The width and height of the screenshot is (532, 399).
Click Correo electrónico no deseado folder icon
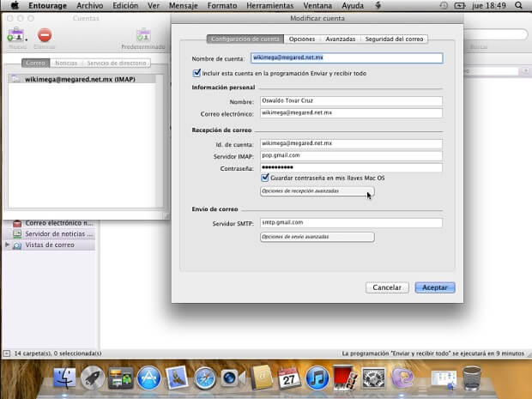17,223
